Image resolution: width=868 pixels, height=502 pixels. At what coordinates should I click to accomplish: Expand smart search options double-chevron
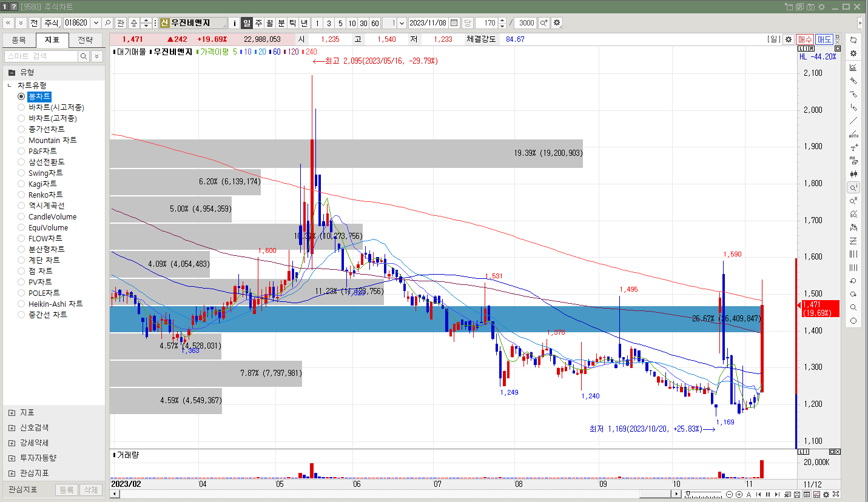click(x=97, y=56)
